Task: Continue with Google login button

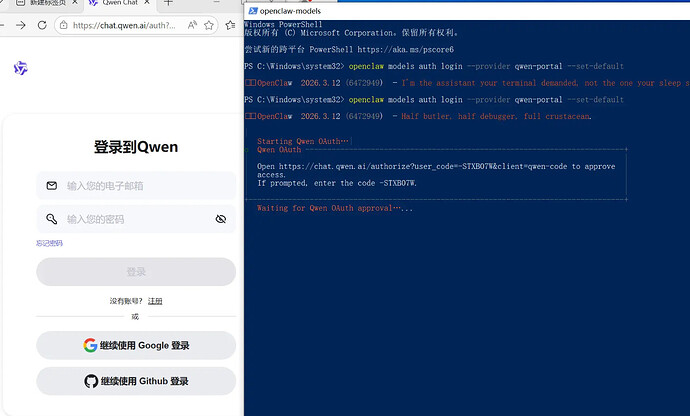Action: tap(136, 345)
